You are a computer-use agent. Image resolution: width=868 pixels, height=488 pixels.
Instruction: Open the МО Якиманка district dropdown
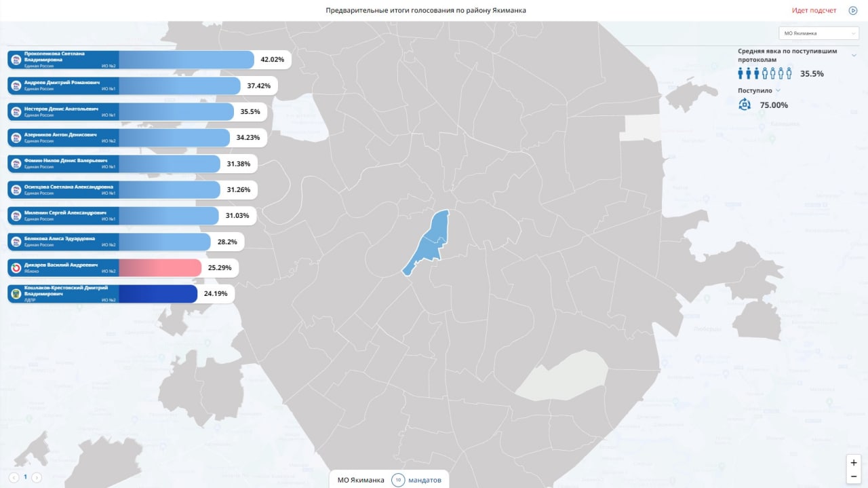[x=819, y=33]
